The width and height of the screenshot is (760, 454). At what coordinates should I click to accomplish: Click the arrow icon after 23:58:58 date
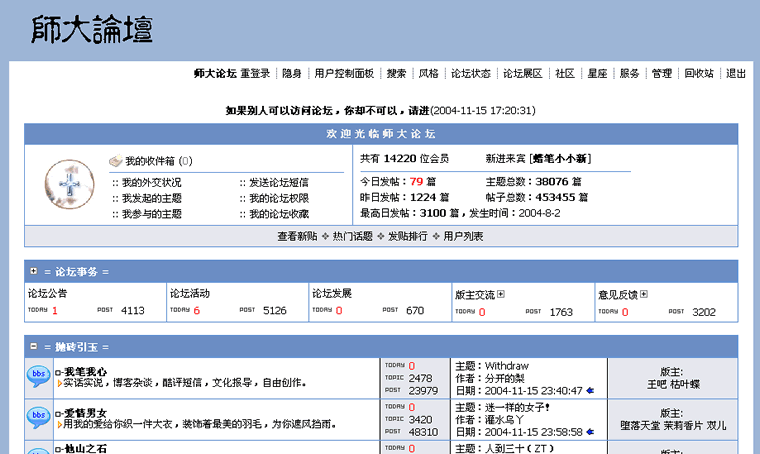pos(590,432)
